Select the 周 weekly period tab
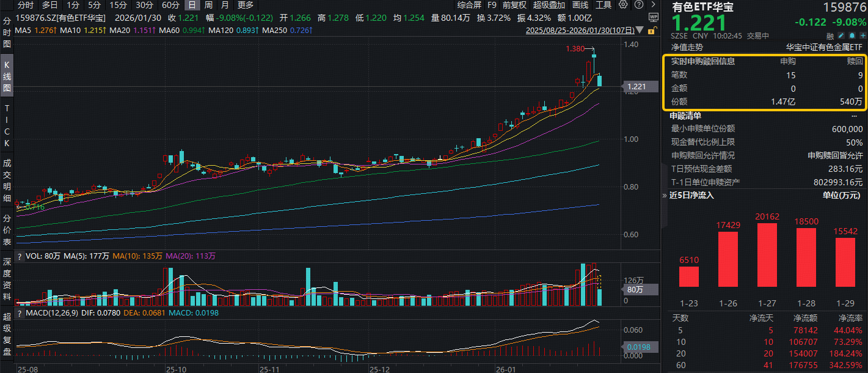The height and width of the screenshot is (373, 868). tap(208, 5)
